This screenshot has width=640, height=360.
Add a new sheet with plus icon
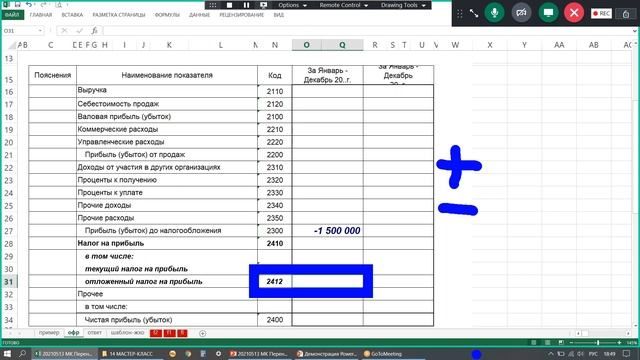point(202,333)
